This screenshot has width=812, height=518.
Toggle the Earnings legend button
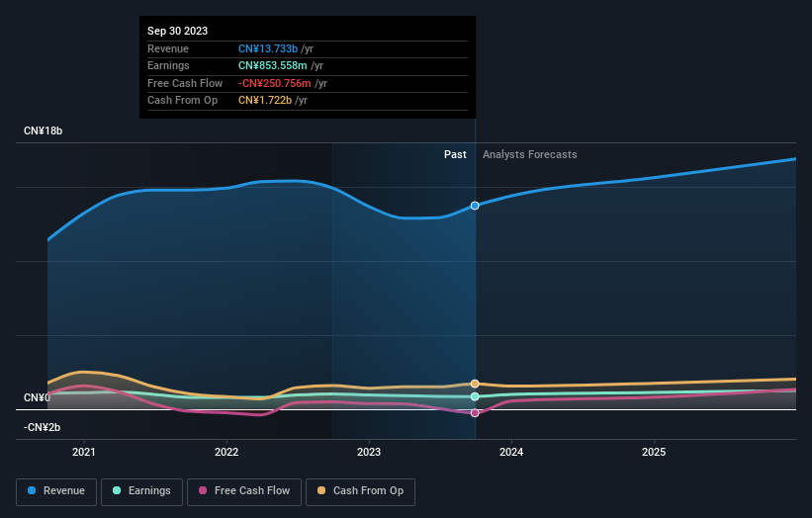tap(141, 491)
